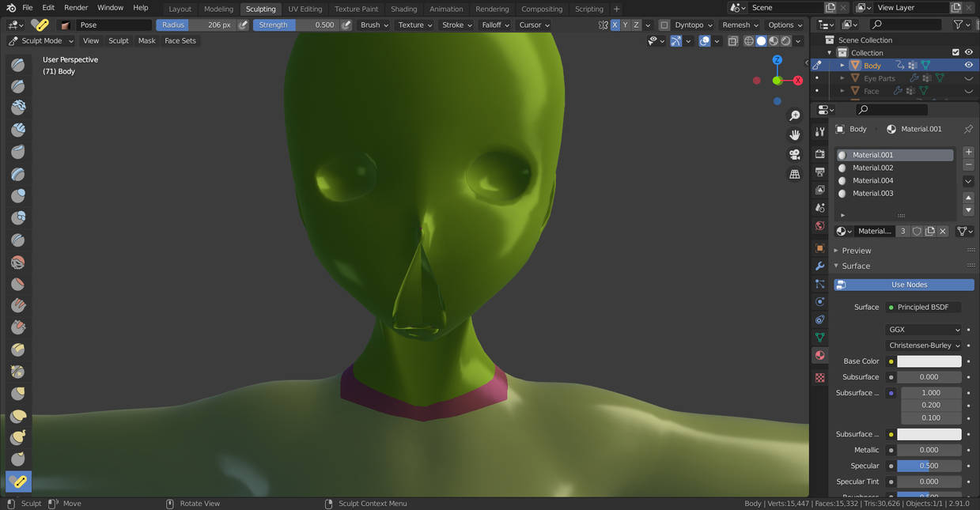980x510 pixels.
Task: Enable the Dyntopo checkbox
Action: [664, 25]
